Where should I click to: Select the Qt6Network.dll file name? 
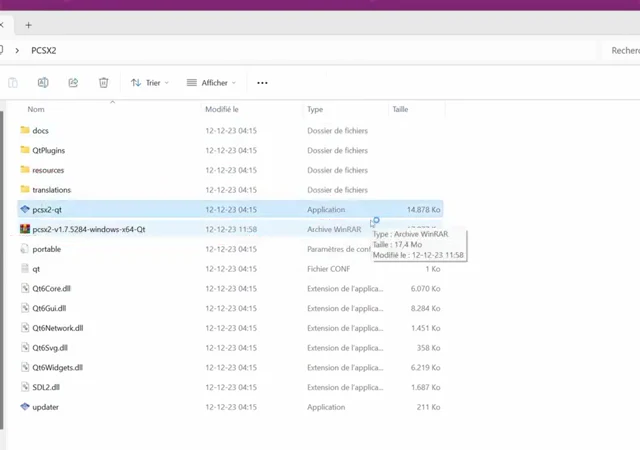pos(58,328)
